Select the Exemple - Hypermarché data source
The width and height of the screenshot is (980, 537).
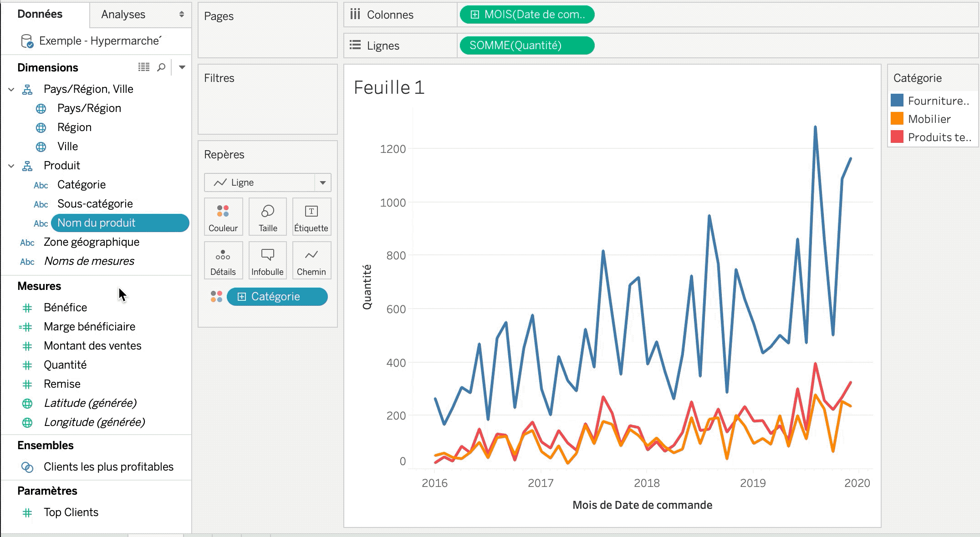[x=100, y=41]
